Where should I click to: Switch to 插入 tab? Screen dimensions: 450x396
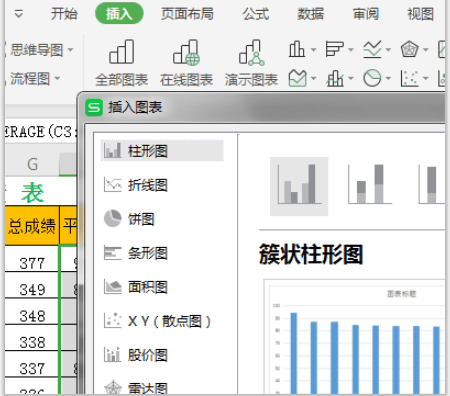[119, 14]
